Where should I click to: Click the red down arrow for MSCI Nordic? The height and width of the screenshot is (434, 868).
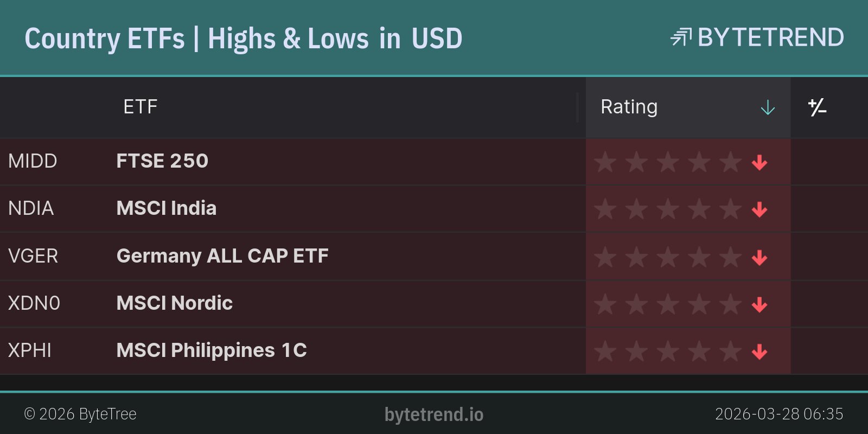tap(759, 304)
